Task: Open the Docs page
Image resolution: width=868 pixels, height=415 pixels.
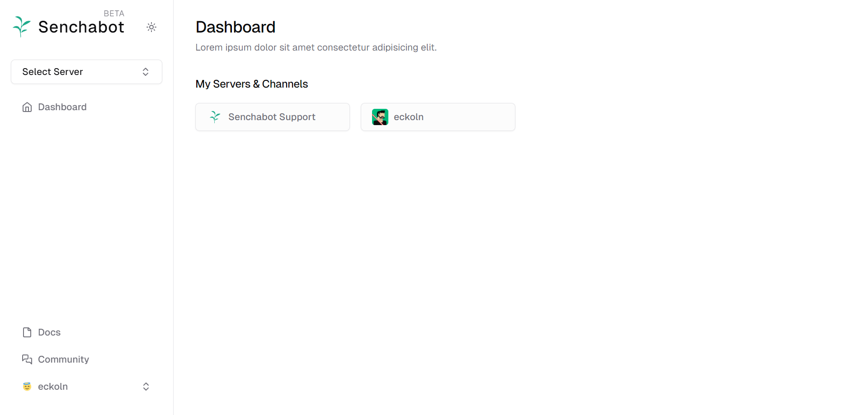Action: pos(49,332)
